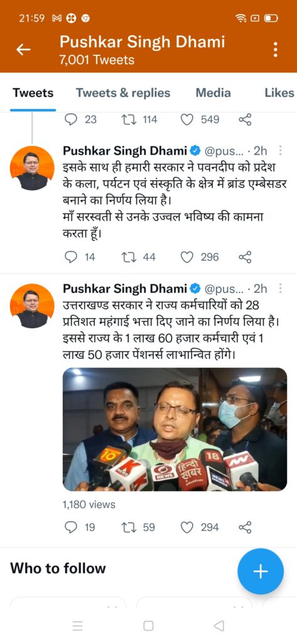Share the dearness allowance video tweet
The width and height of the screenshot is (297, 644).
tap(245, 528)
